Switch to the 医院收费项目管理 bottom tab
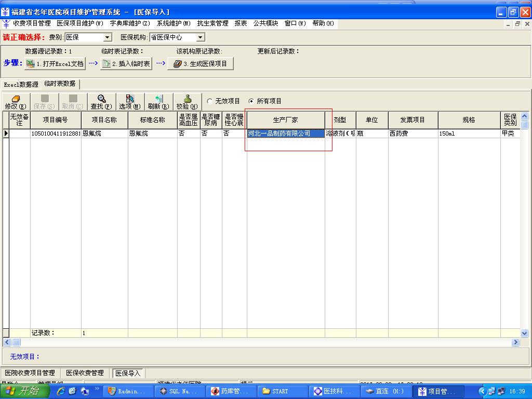 (30, 373)
